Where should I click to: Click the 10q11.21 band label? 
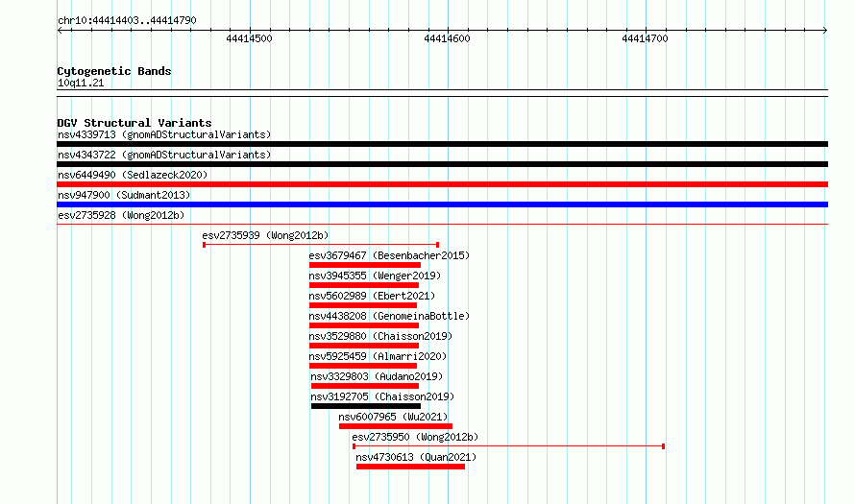point(81,83)
